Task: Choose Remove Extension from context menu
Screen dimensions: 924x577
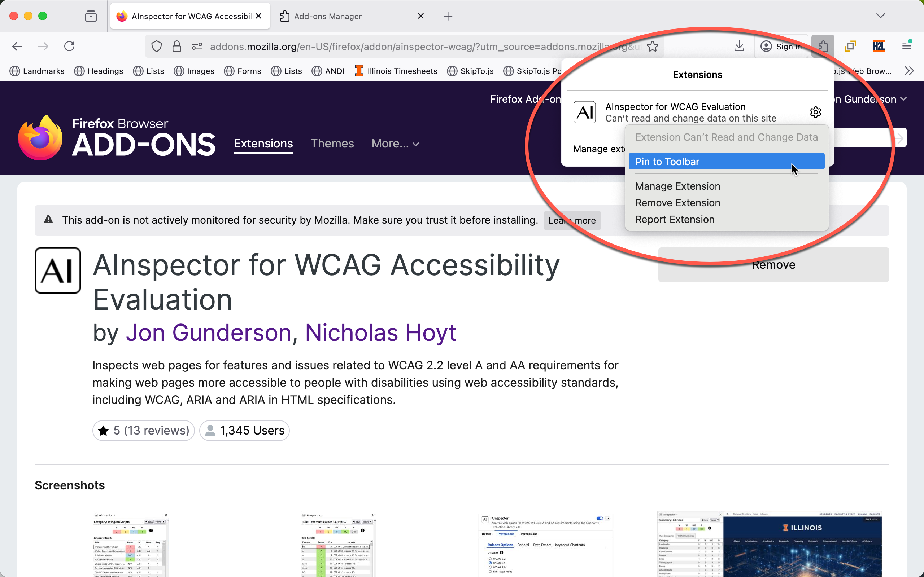Action: pos(677,203)
